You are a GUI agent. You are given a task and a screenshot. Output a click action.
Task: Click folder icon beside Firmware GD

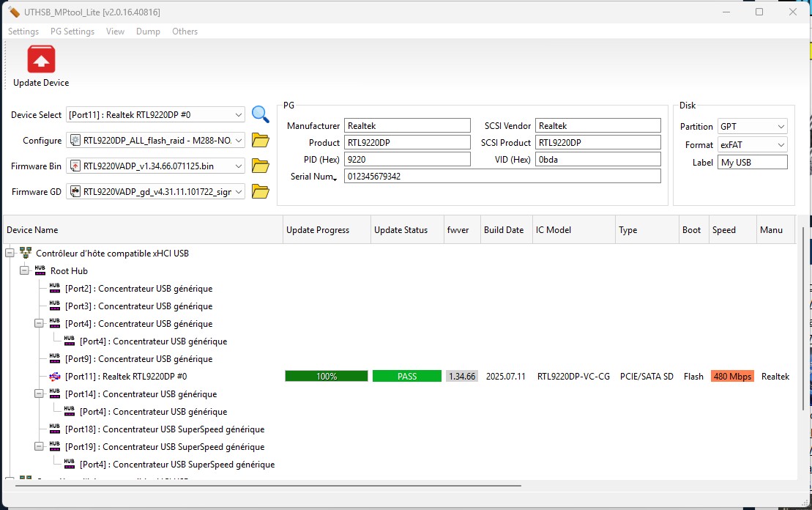tap(260, 191)
